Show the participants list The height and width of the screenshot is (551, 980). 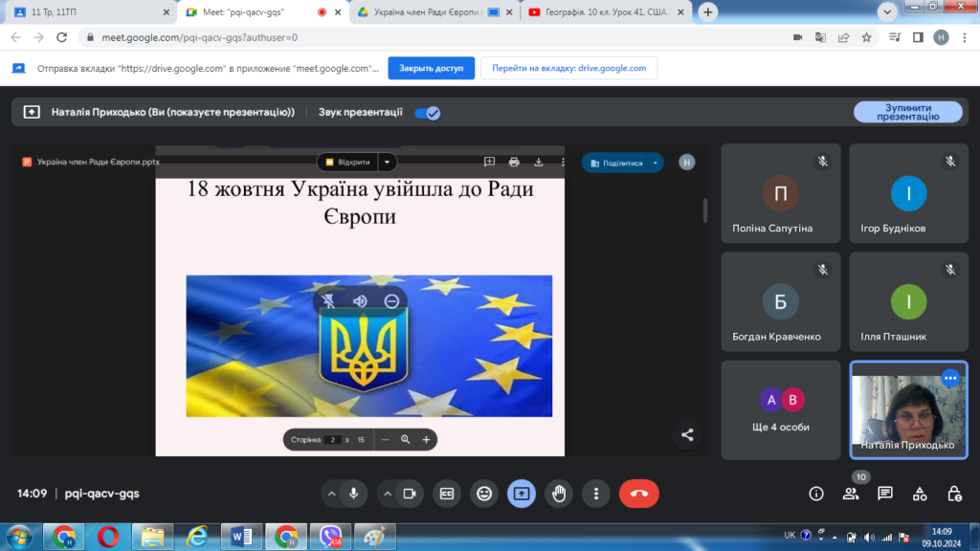850,494
